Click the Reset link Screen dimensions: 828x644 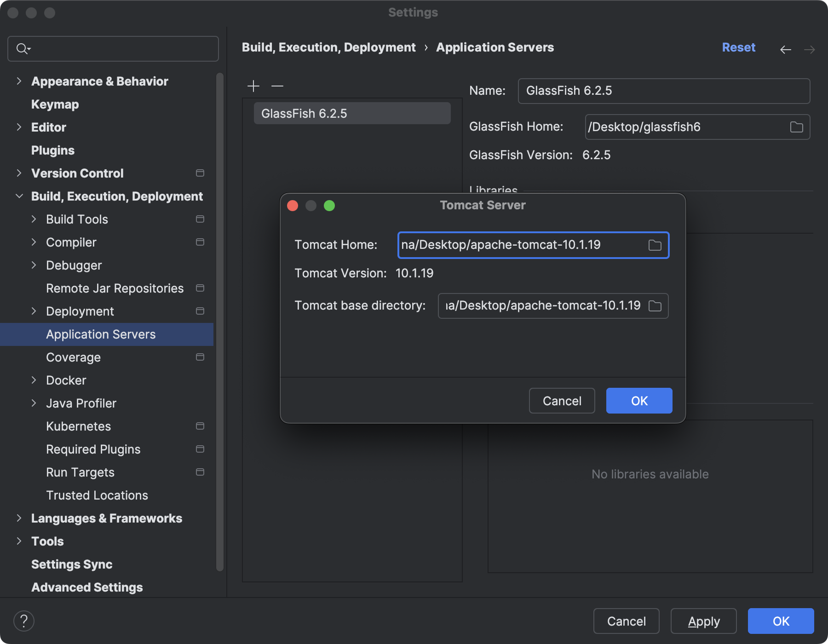coord(738,47)
